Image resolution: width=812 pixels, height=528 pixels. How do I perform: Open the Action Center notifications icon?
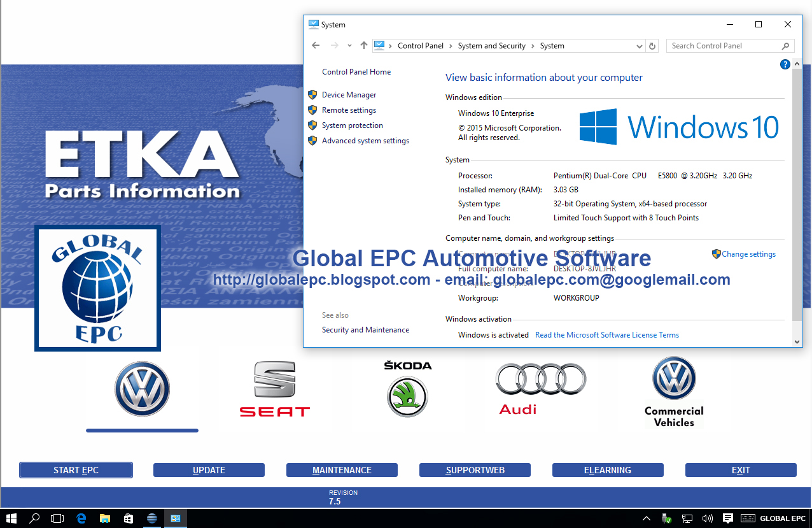[728, 518]
